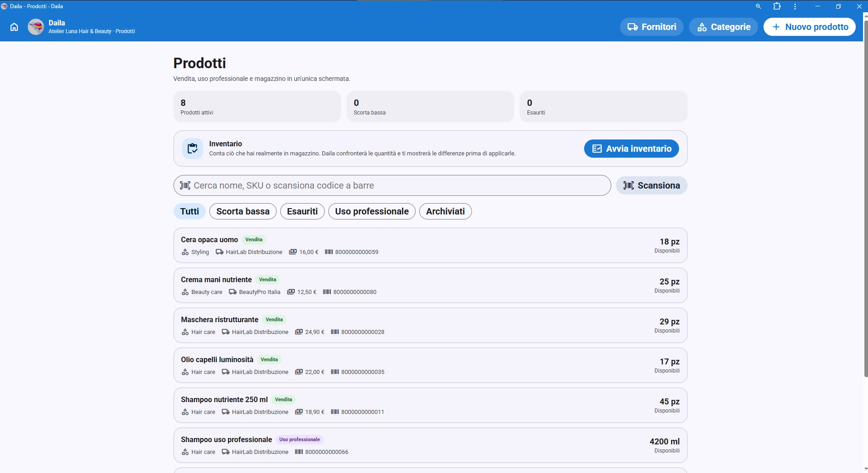Click price icon next to 22,00 €

pyautogui.click(x=299, y=372)
